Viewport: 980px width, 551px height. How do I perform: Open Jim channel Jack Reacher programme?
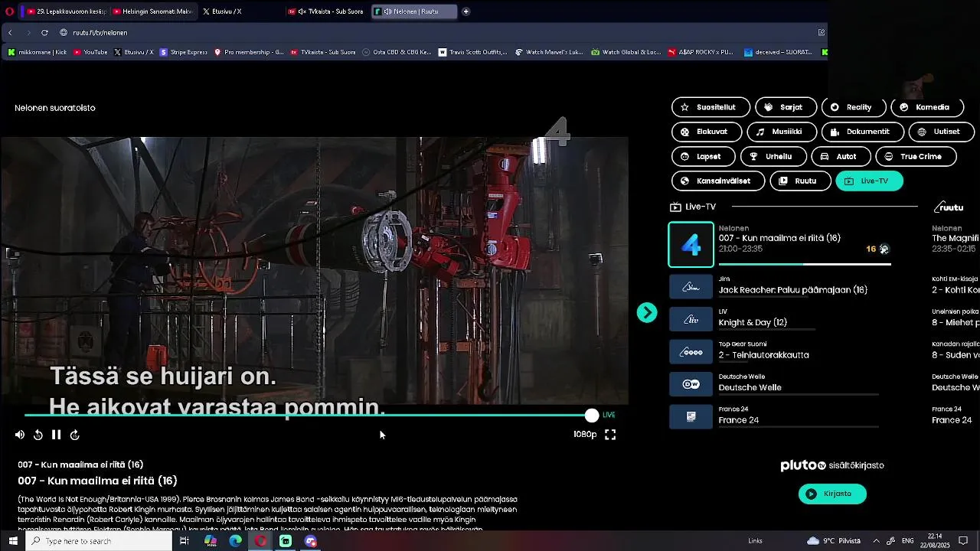792,290
